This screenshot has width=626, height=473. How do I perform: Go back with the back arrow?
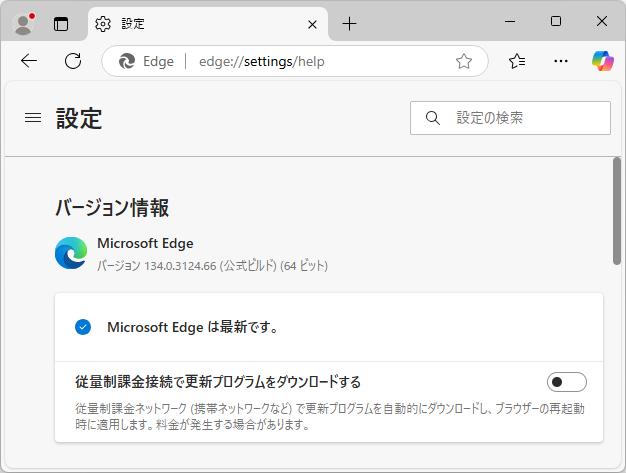(29, 61)
